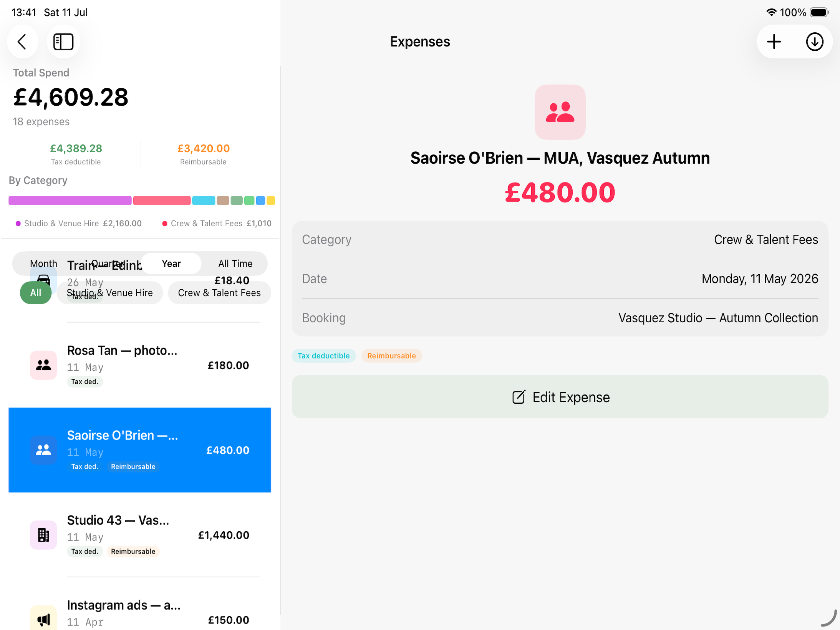Toggle the sidebar panel icon
Viewport: 840px width, 630px height.
coord(63,41)
